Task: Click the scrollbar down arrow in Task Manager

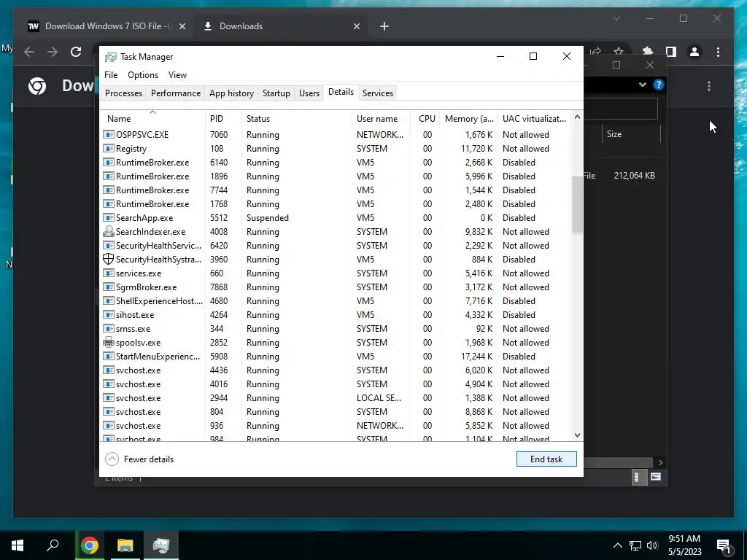Action: [x=577, y=435]
